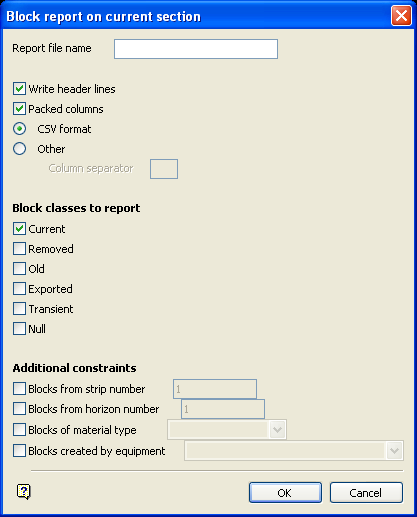
Task: Click the help question mark icon
Action: coord(24,492)
